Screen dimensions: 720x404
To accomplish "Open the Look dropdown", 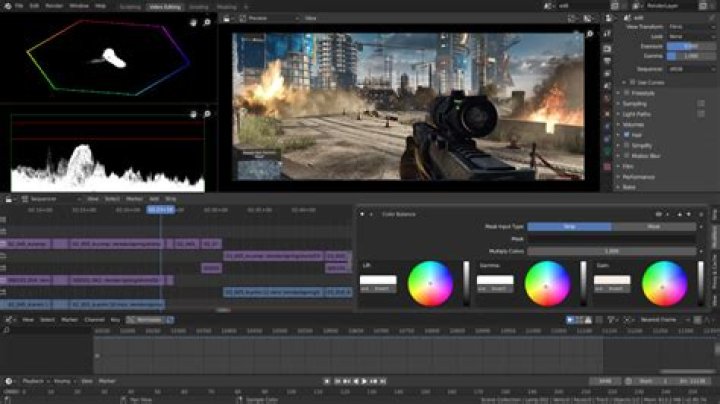I will pyautogui.click(x=691, y=36).
